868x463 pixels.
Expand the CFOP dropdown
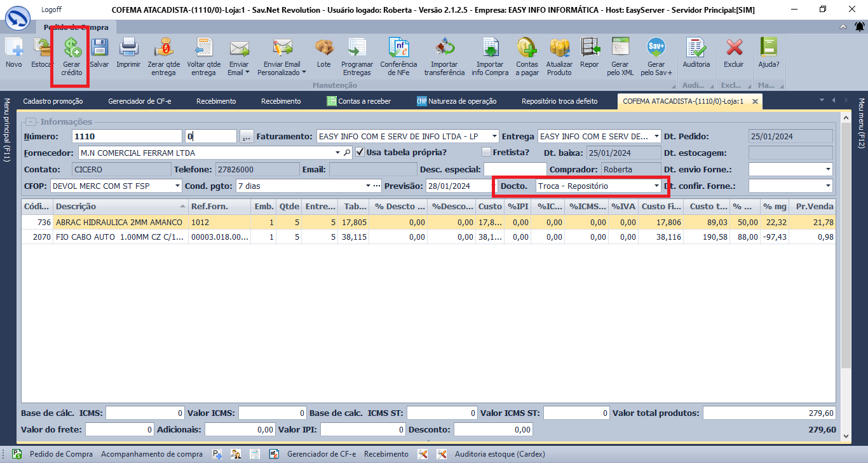point(177,186)
